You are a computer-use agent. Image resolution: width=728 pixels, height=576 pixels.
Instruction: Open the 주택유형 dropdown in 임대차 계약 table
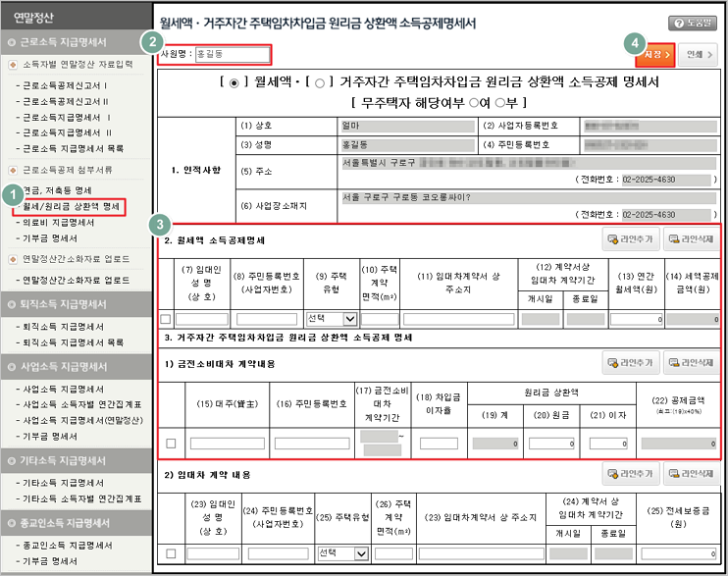point(343,553)
